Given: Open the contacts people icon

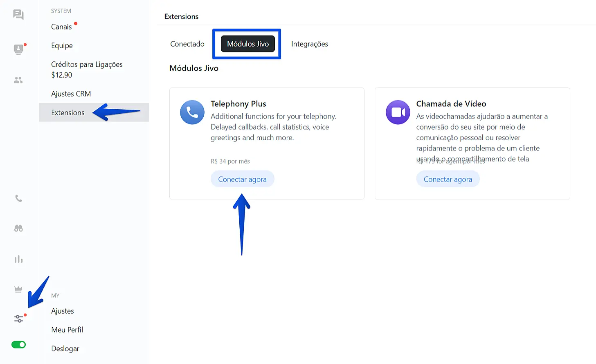Looking at the screenshot, I should (18, 80).
